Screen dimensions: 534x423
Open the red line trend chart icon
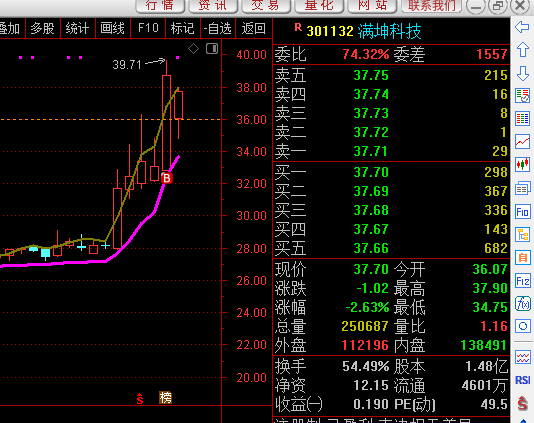click(522, 142)
